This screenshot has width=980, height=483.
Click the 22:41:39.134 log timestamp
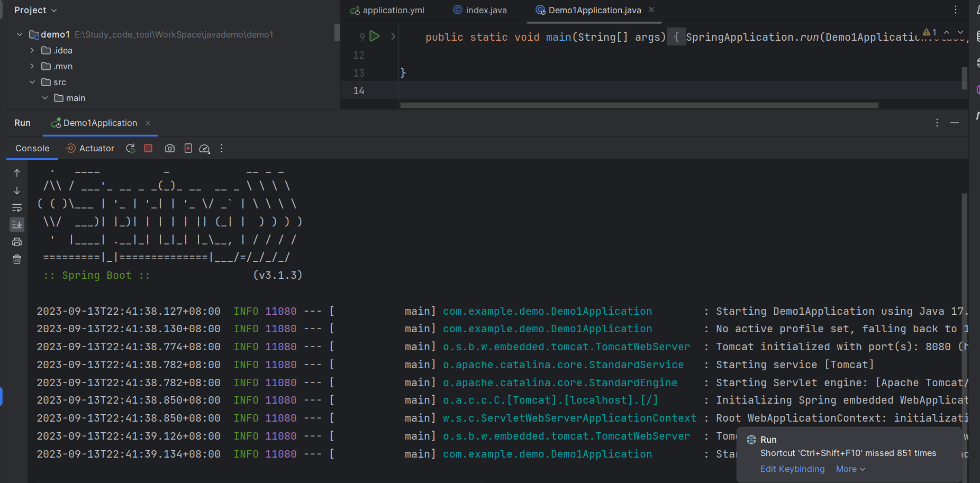129,454
